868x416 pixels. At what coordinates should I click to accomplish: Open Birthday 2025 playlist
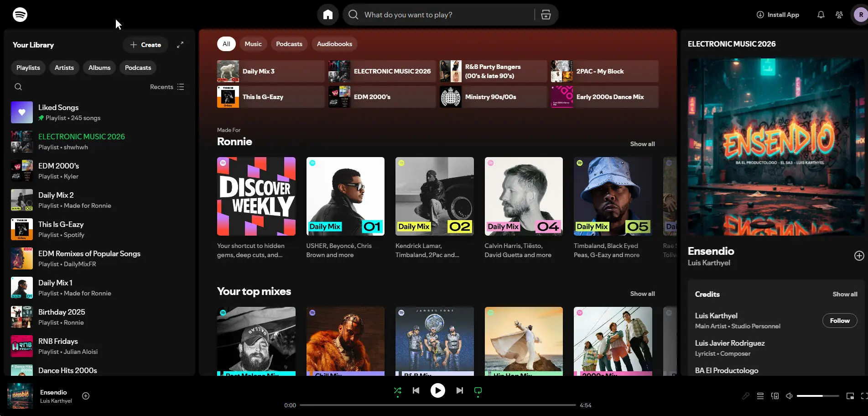[x=99, y=317]
